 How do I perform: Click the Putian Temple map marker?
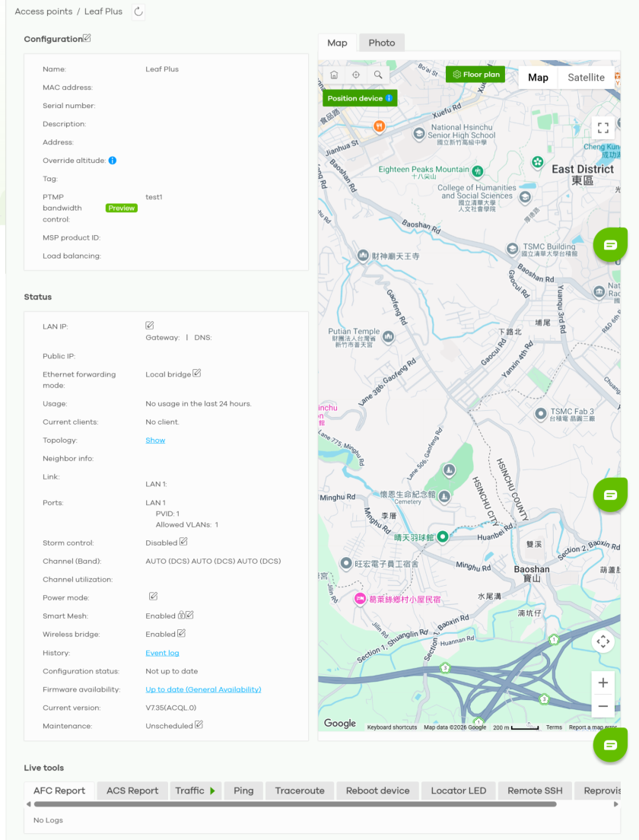[x=388, y=336]
